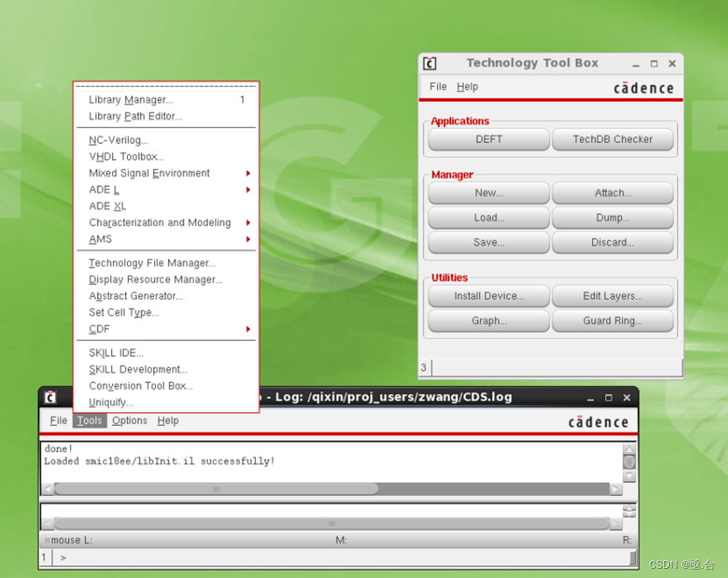Image resolution: width=728 pixels, height=578 pixels.
Task: Click the tear-off dashed line of the menu
Action: [166, 87]
